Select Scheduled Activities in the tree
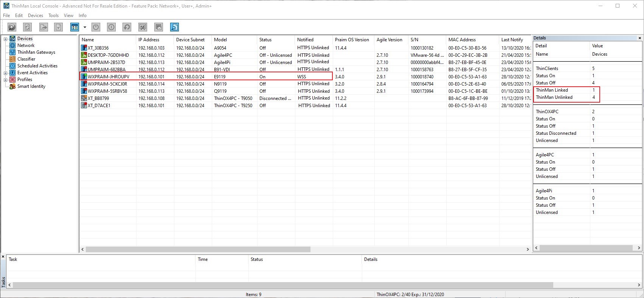644x298 pixels. pos(37,66)
